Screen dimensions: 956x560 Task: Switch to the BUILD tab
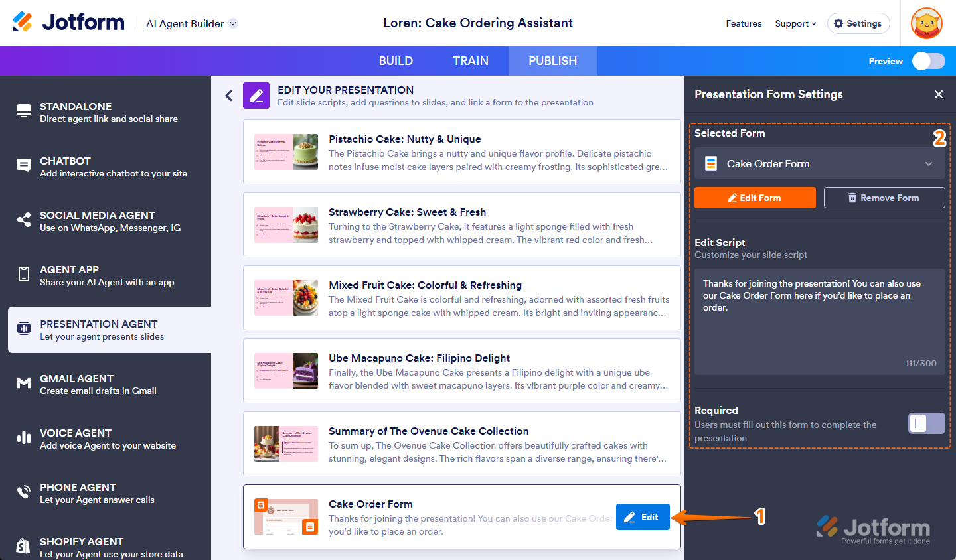tap(396, 61)
